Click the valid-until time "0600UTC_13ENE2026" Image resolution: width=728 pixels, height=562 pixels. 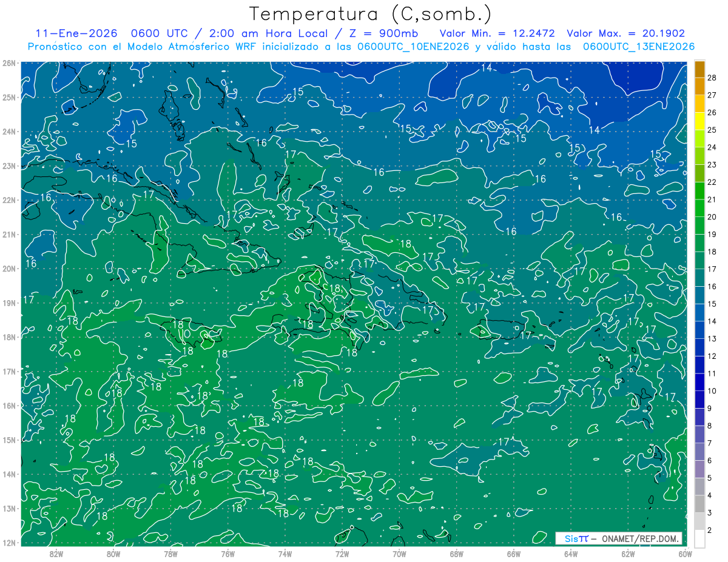(x=639, y=47)
